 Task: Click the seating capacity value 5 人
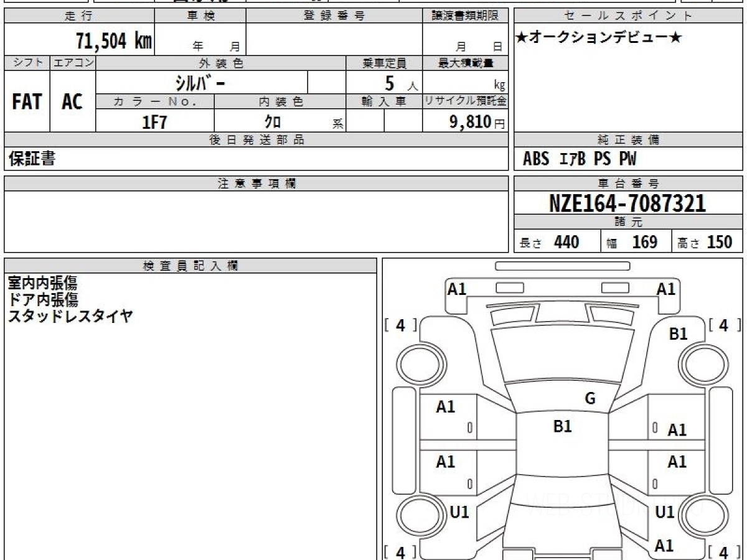[401, 83]
